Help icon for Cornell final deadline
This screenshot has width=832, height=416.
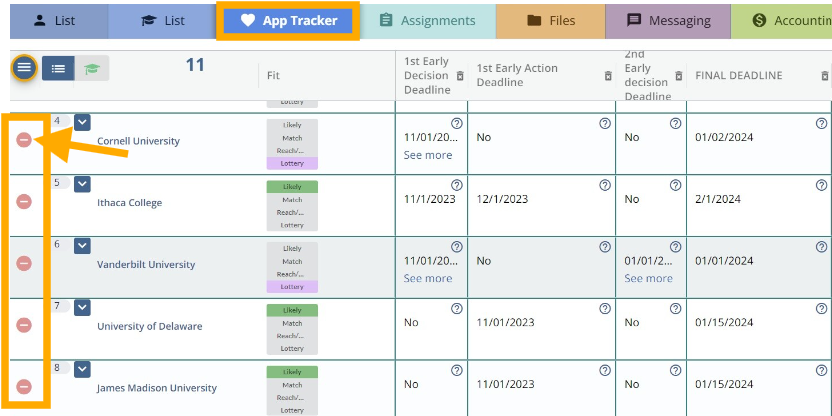click(821, 124)
